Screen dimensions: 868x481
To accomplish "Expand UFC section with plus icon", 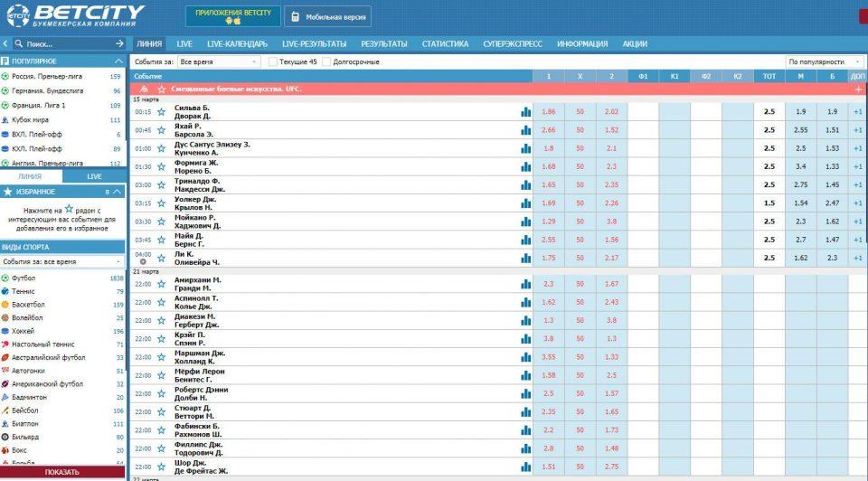I will 857,90.
